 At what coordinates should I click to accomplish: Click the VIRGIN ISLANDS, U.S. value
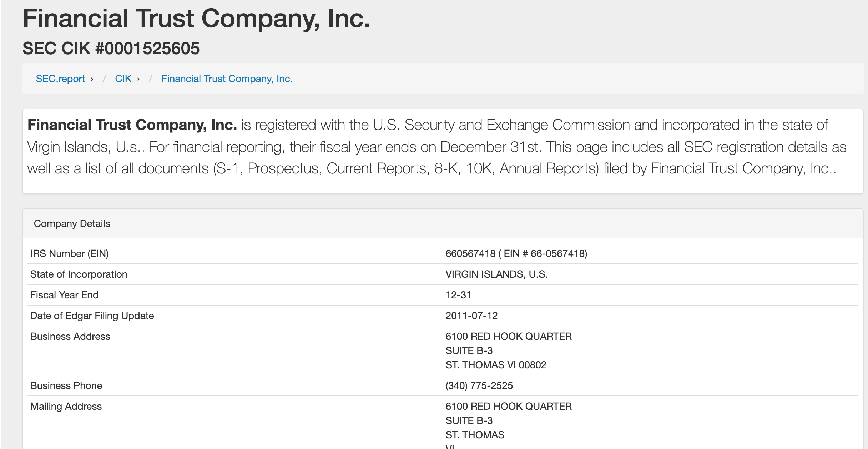click(x=496, y=274)
